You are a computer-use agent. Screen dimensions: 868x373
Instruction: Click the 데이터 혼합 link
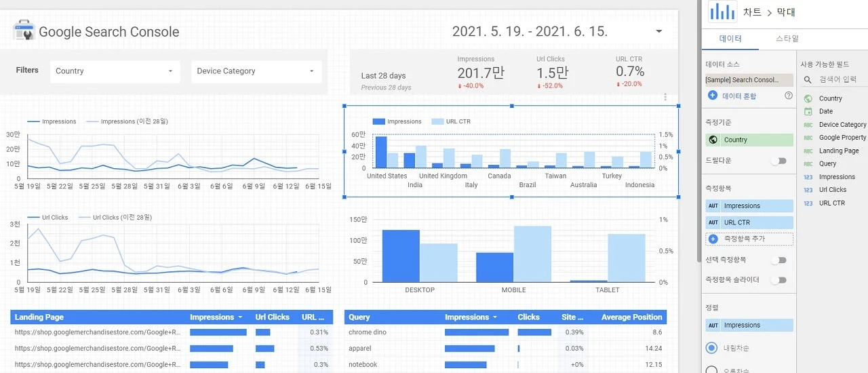739,96
